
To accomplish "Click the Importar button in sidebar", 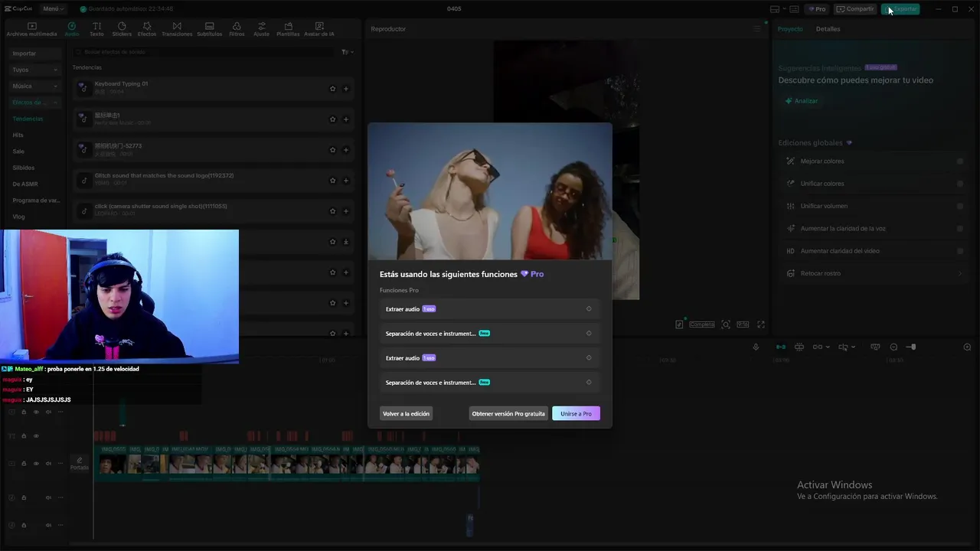I will coord(34,54).
